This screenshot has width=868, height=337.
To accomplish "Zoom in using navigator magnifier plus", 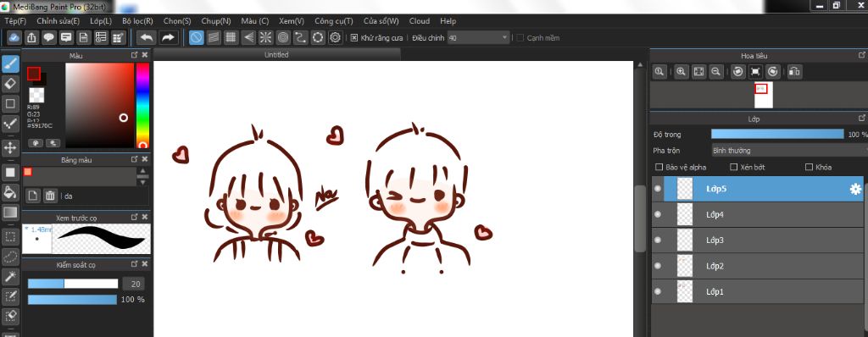I will pos(682,71).
